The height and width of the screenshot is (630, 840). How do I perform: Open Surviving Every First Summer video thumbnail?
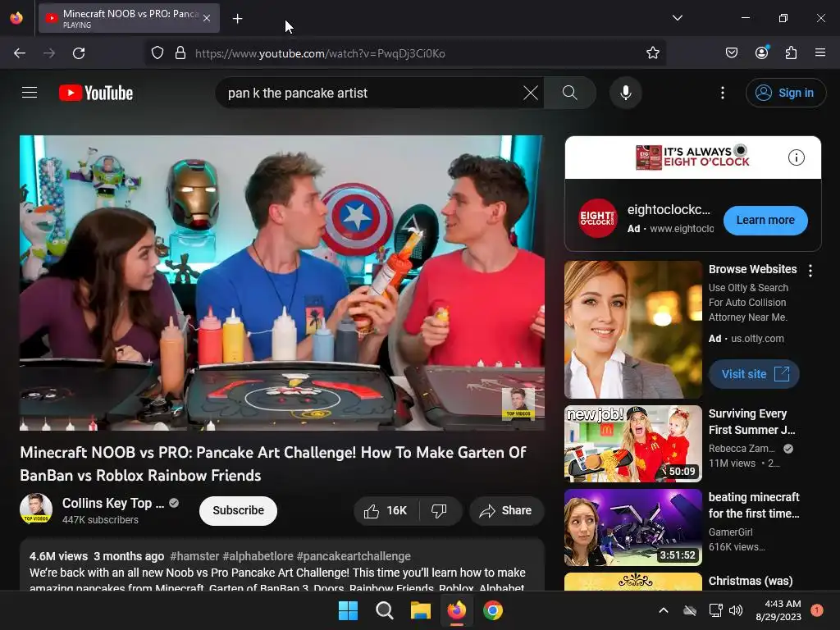632,444
